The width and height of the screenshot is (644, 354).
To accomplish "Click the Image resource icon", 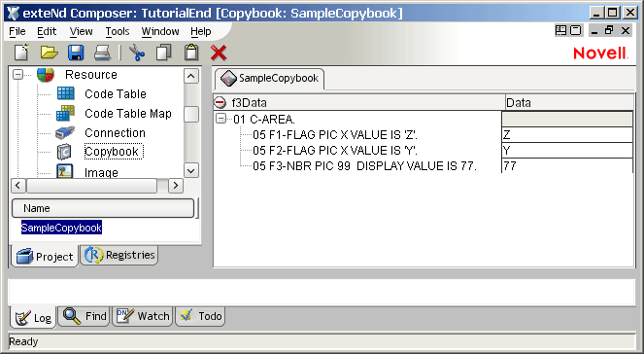I will [64, 170].
